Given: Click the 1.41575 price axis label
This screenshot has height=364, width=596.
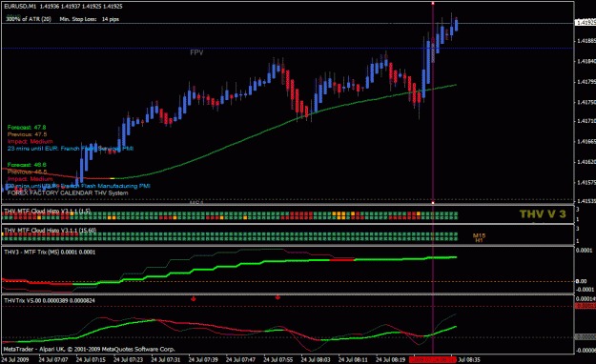Looking at the screenshot, I should click(586, 182).
